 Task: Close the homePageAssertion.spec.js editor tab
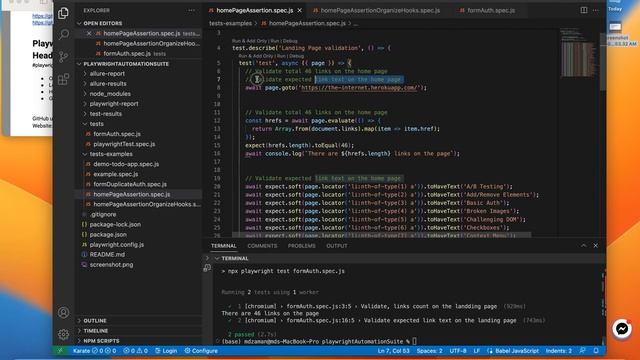(x=300, y=10)
